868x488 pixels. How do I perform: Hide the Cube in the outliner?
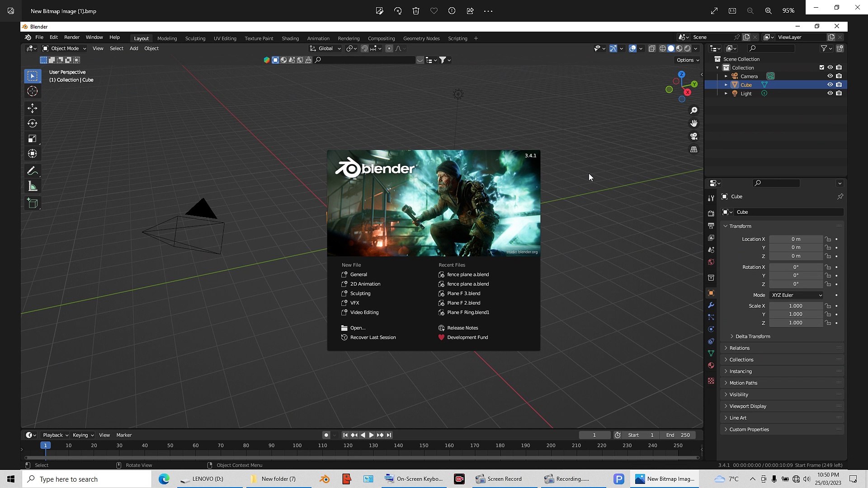coord(830,84)
